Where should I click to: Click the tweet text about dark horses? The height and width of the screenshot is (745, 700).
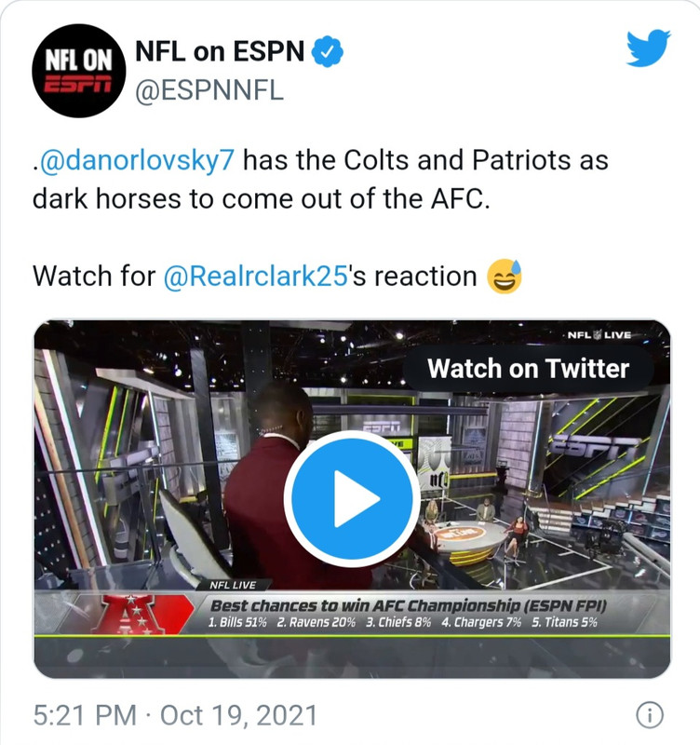tap(320, 179)
